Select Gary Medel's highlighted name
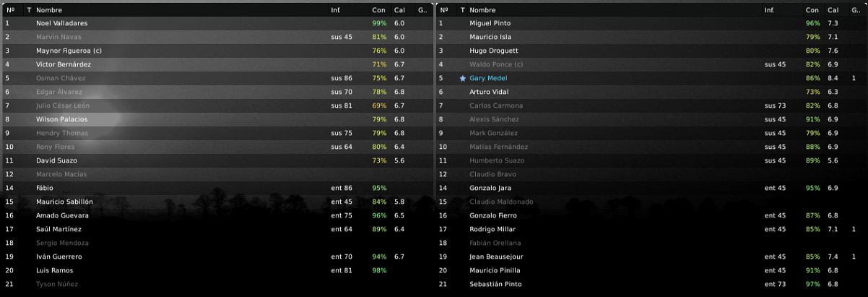The height and width of the screenshot is (297, 868). click(x=488, y=78)
